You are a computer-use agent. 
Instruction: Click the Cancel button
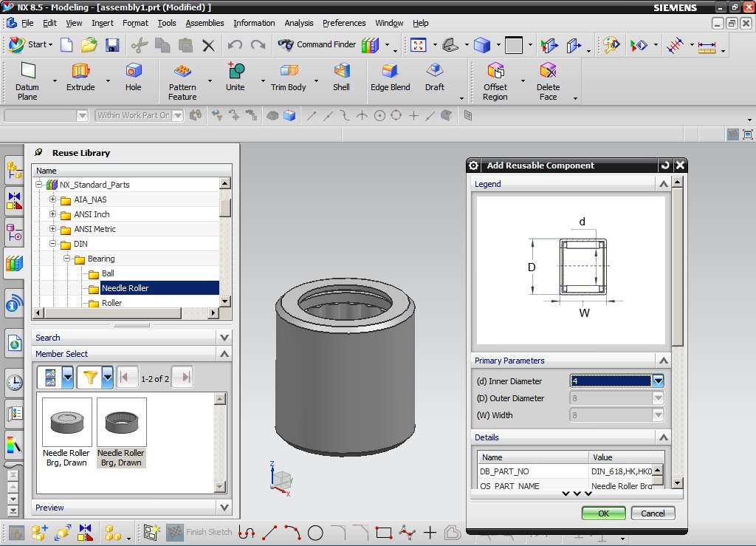653,513
